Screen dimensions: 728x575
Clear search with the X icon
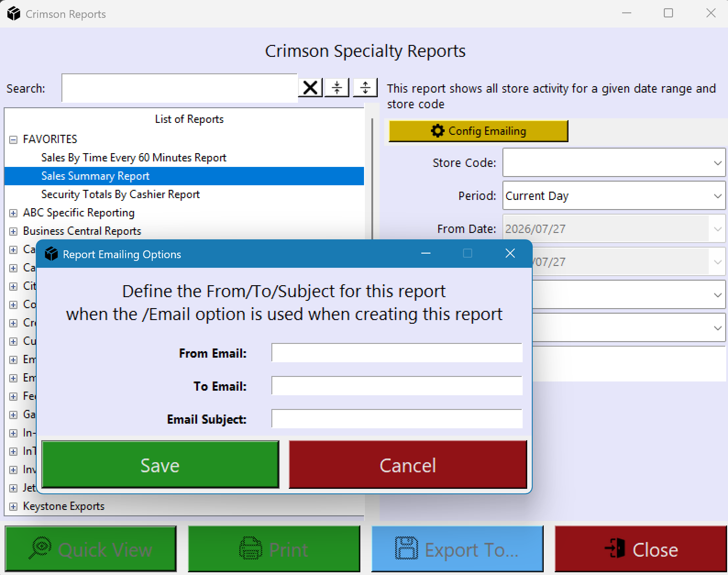coord(310,87)
